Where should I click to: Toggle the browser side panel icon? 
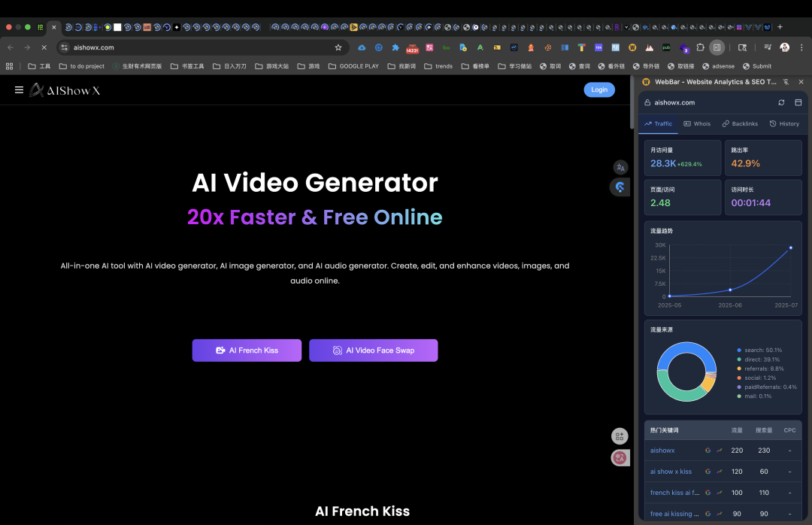[717, 47]
